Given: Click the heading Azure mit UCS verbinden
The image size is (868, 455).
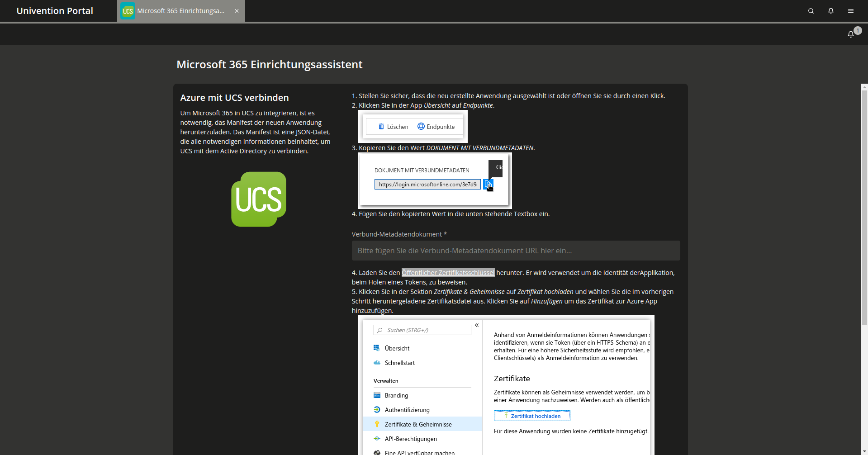Looking at the screenshot, I should tap(234, 98).
